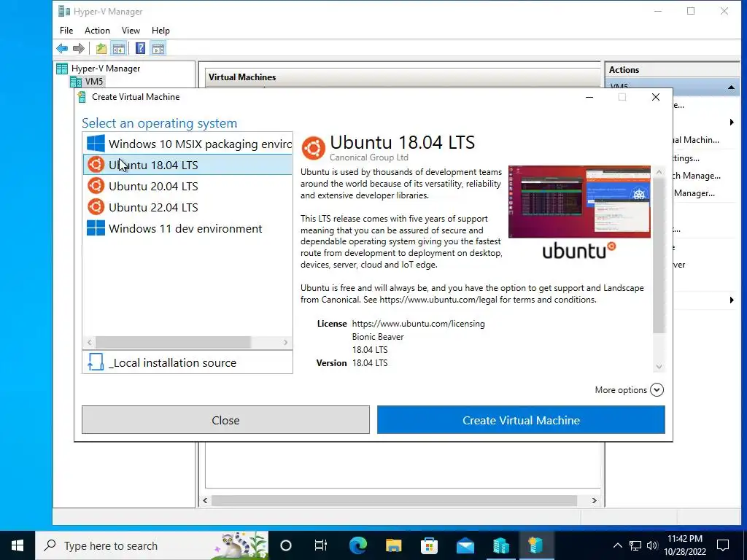Image resolution: width=747 pixels, height=560 pixels.
Task: Open the Help question-mark toolbar icon
Action: (140, 48)
